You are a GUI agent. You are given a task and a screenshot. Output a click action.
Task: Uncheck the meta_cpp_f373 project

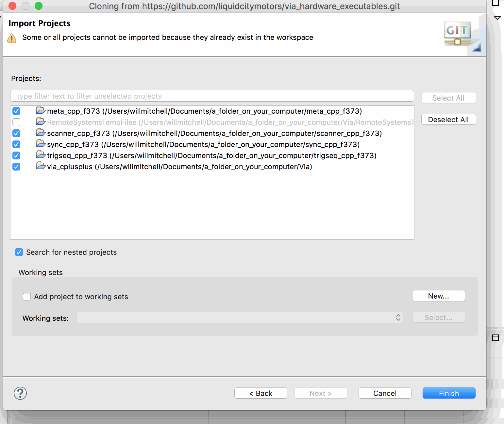(x=16, y=111)
